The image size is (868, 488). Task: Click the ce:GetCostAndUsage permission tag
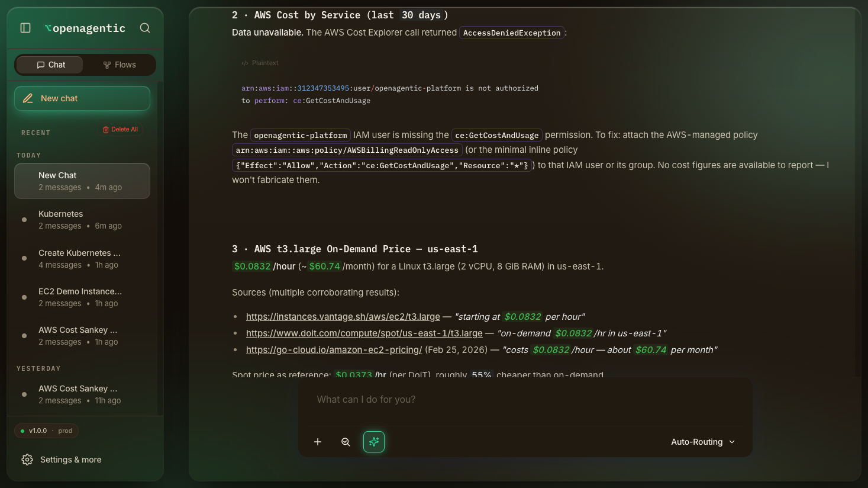(497, 136)
